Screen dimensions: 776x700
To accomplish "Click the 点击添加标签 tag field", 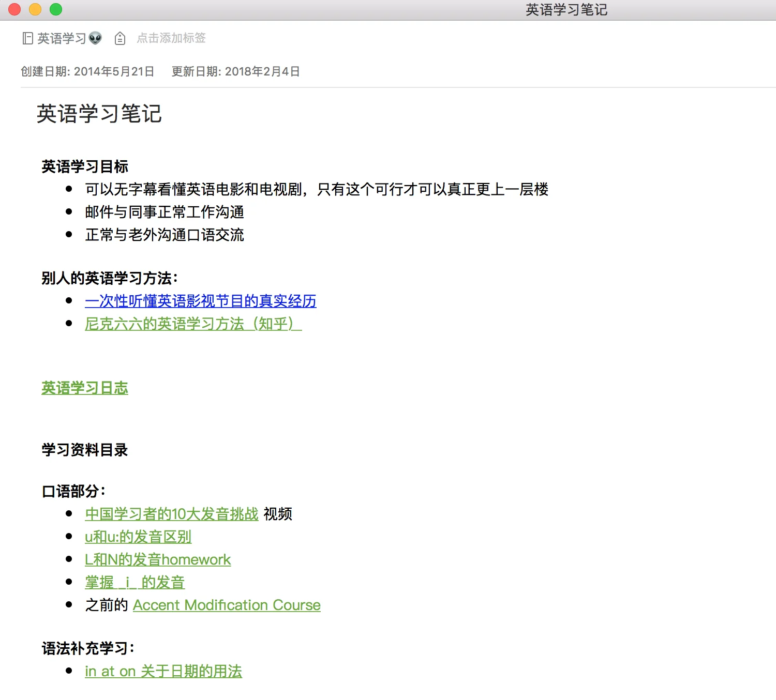I will (171, 38).
